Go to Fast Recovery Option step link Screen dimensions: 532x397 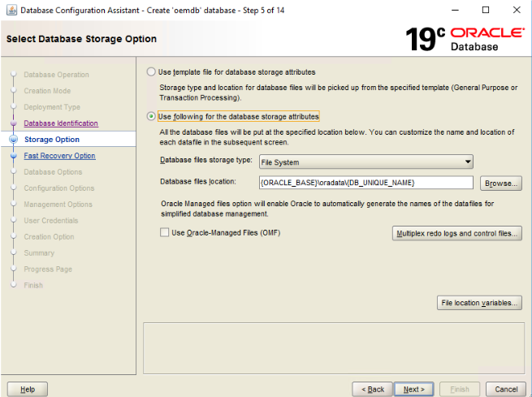pyautogui.click(x=59, y=156)
